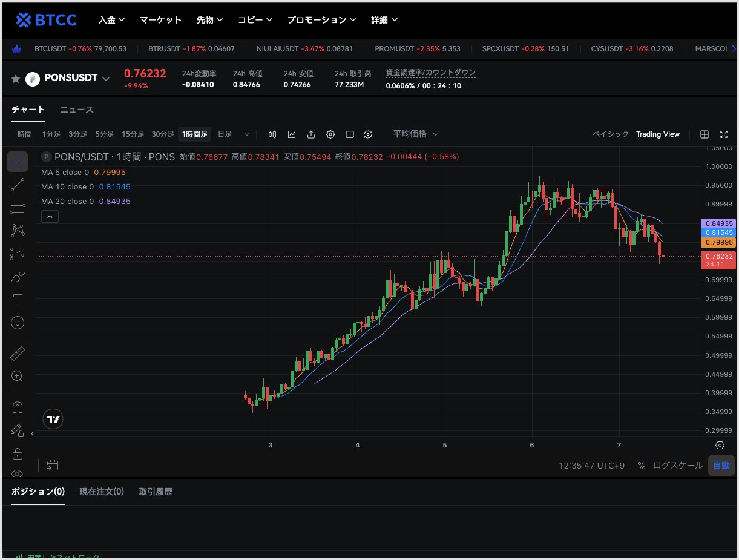Screen dimensions: 739x560
Task: Expand the コピー dropdown menu
Action: 255,20
